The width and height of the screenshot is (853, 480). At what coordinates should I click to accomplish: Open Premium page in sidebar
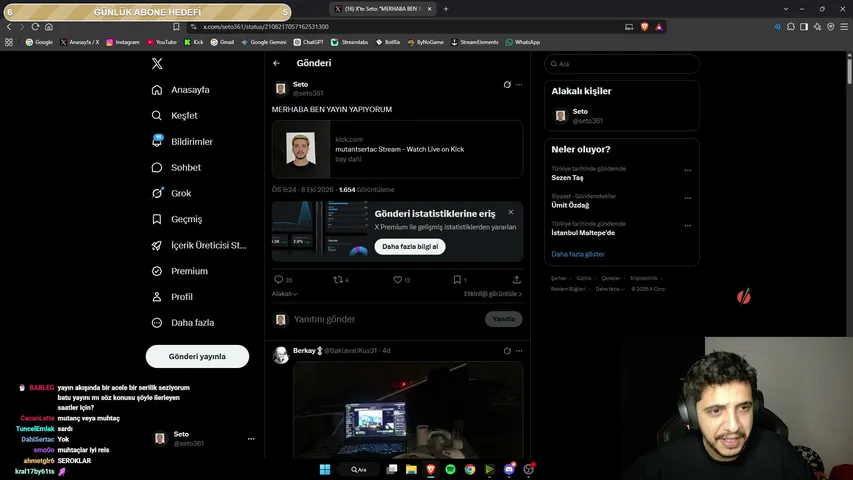pos(180,271)
